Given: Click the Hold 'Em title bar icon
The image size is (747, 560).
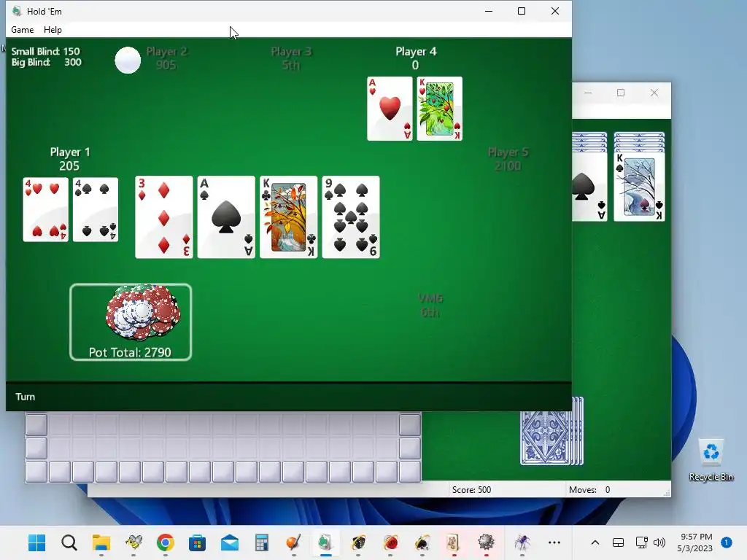Looking at the screenshot, I should click(17, 11).
